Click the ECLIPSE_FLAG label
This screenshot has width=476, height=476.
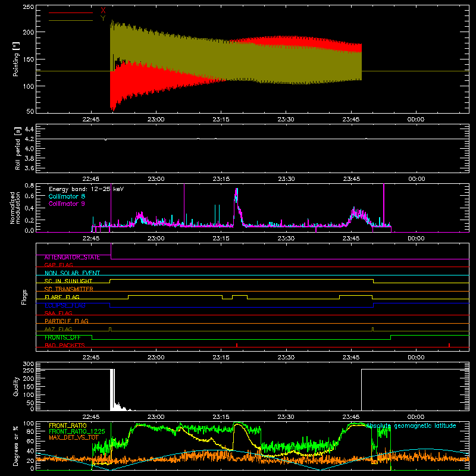65,305
